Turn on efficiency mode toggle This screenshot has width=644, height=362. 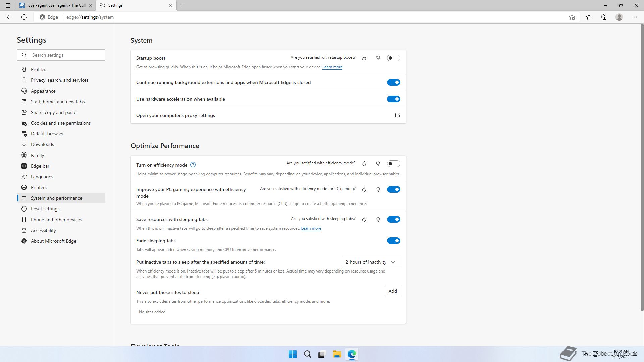[x=393, y=164]
